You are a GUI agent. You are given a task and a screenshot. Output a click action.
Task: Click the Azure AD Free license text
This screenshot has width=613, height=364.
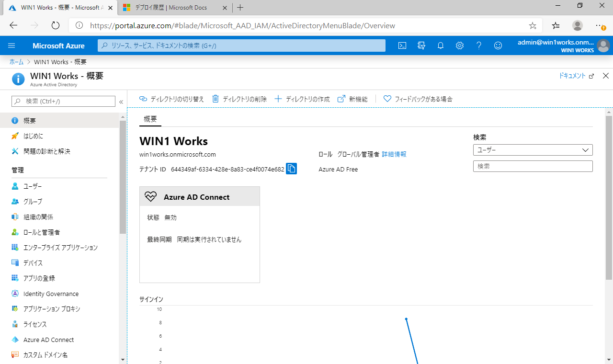pyautogui.click(x=338, y=169)
